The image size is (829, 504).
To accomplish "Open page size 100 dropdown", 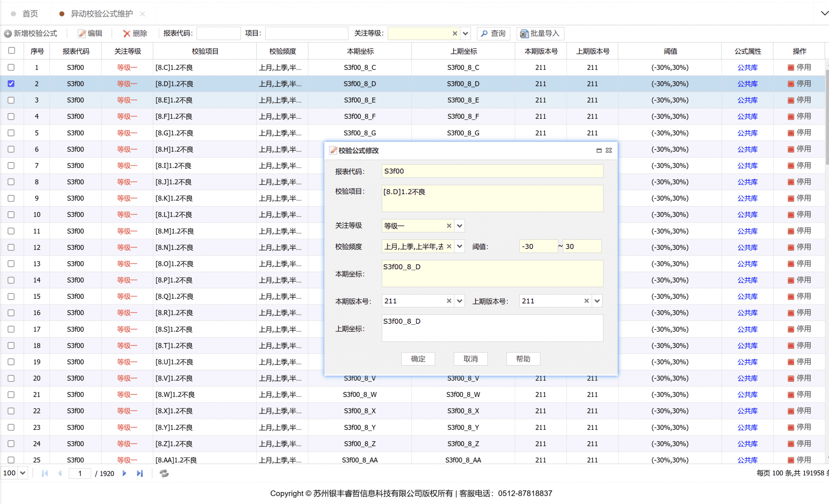I will [x=23, y=473].
